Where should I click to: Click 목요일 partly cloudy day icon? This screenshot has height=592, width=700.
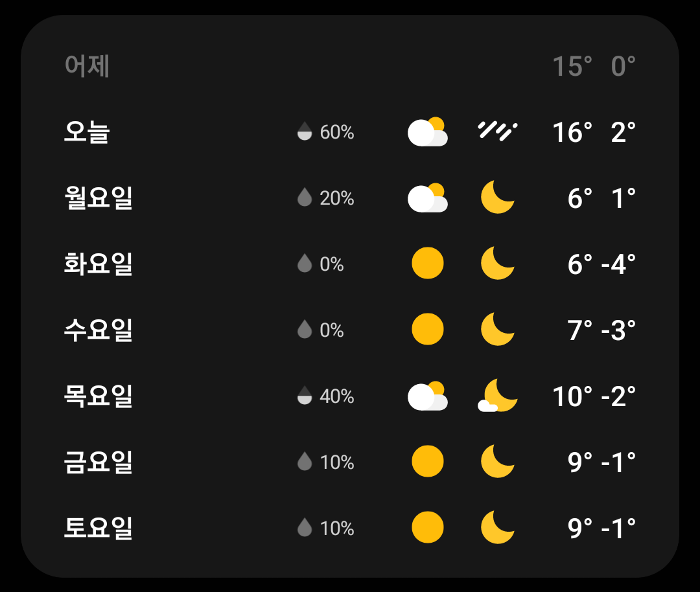428,396
